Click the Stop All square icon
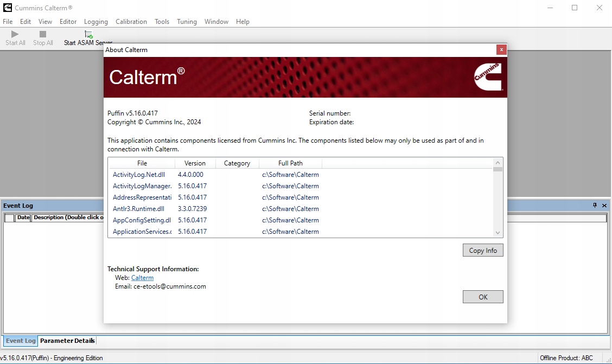The width and height of the screenshot is (612, 364). click(x=43, y=34)
